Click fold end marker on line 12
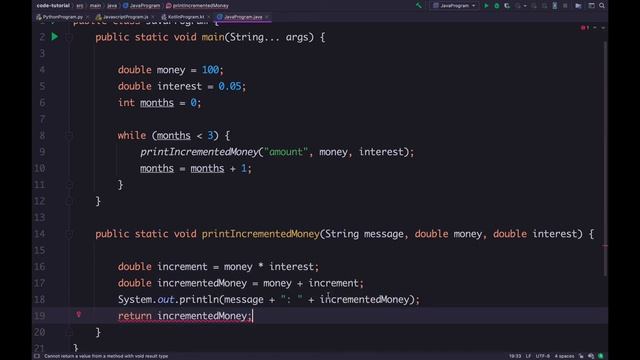The height and width of the screenshot is (360, 640). coord(69,201)
